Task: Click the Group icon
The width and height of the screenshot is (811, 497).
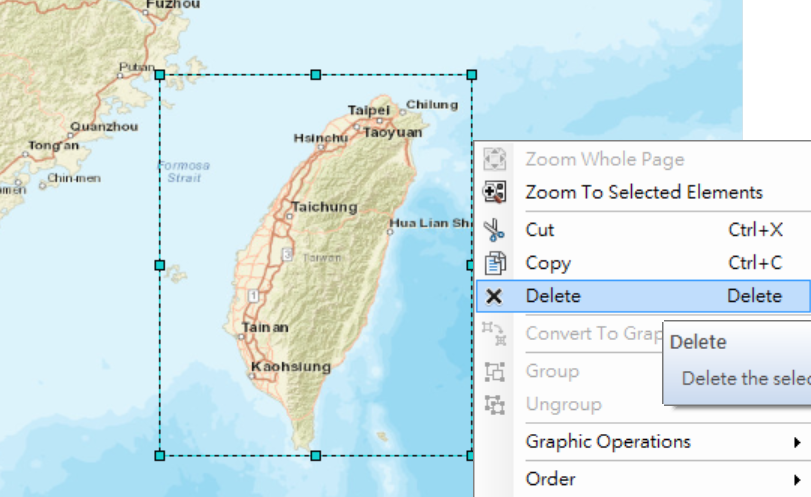Action: point(494,371)
